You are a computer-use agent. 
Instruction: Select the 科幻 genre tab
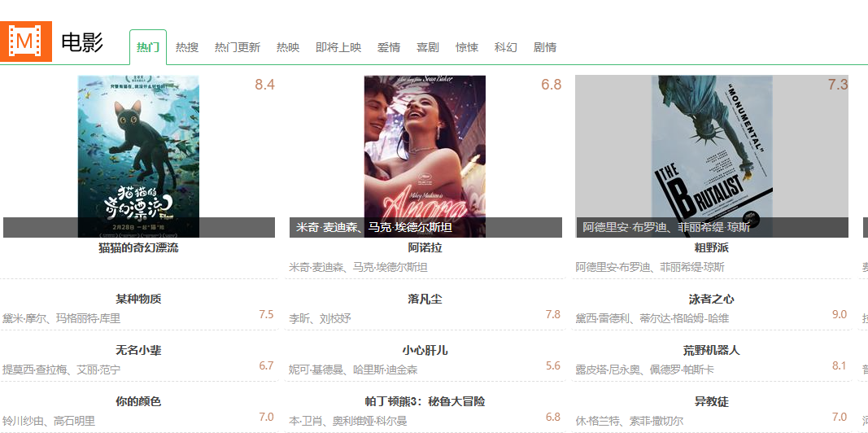pyautogui.click(x=506, y=48)
